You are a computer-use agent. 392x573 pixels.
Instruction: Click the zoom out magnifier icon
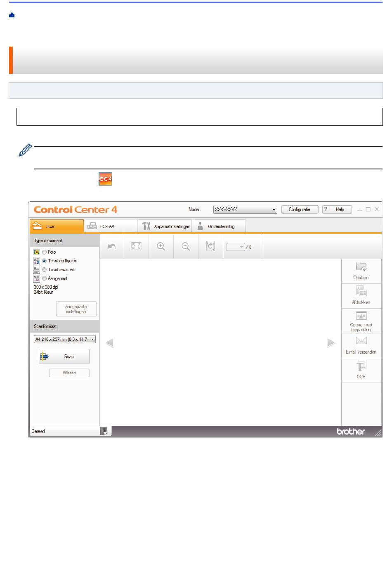(x=186, y=247)
